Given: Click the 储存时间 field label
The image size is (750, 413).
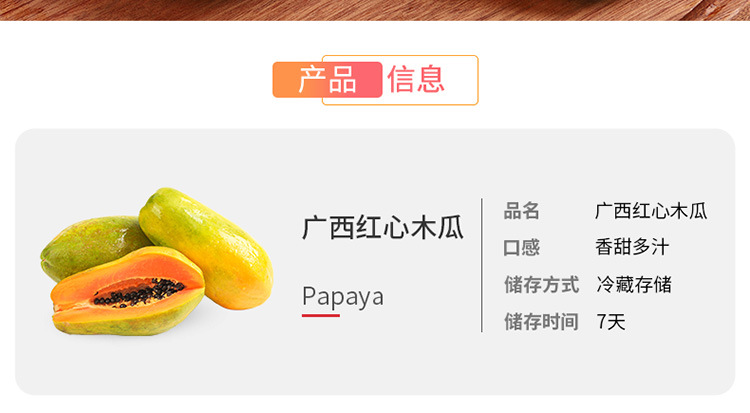Looking at the screenshot, I should pyautogui.click(x=541, y=322).
